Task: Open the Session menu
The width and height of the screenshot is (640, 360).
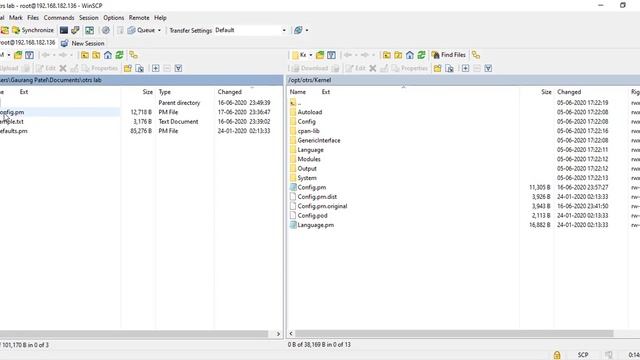Action: click(x=89, y=18)
